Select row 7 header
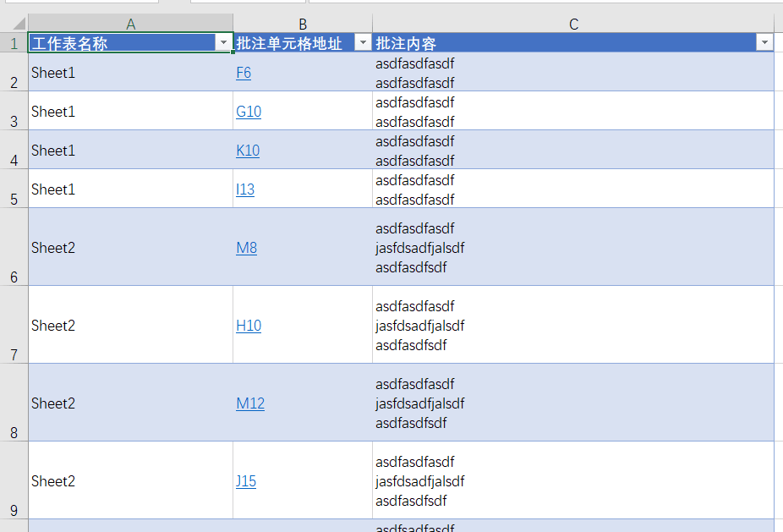 pos(14,325)
